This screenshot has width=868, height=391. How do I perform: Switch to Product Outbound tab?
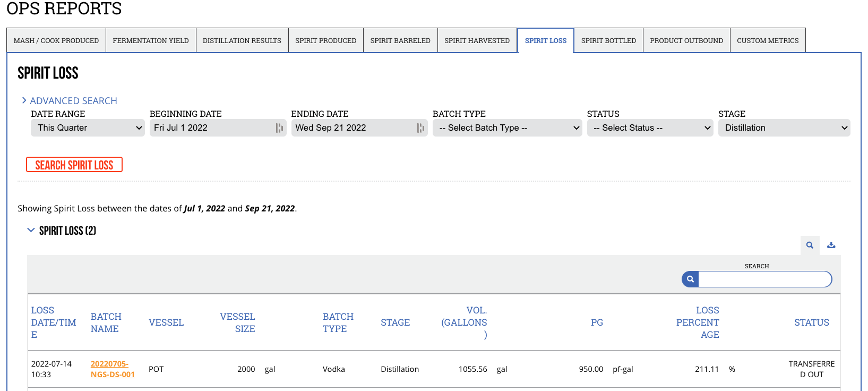point(686,40)
